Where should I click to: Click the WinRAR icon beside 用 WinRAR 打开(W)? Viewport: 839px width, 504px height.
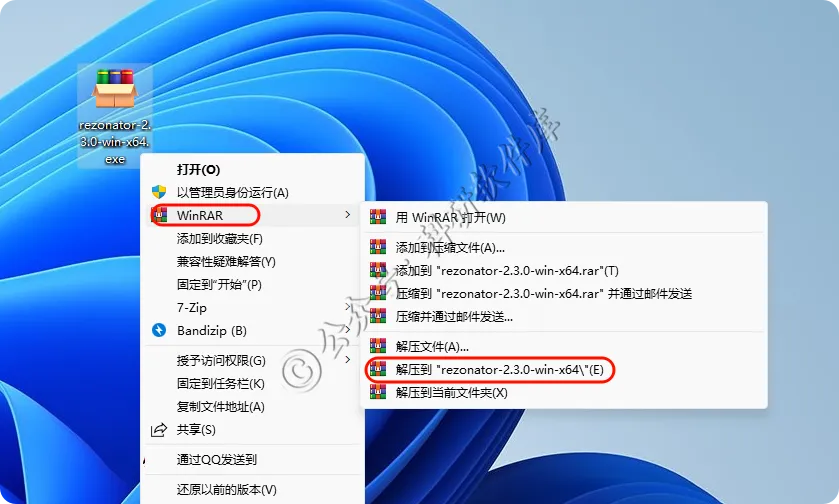click(378, 217)
